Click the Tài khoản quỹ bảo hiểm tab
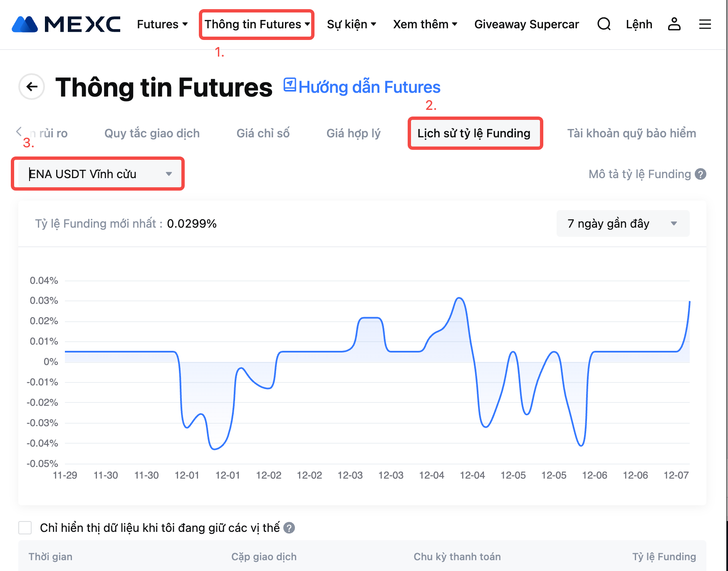The image size is (728, 571). click(x=631, y=133)
